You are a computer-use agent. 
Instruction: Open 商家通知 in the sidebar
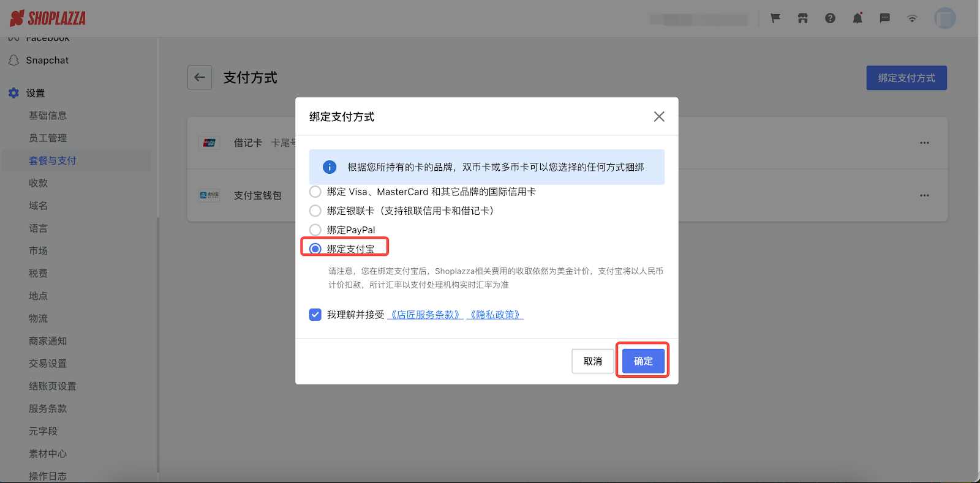(x=48, y=341)
